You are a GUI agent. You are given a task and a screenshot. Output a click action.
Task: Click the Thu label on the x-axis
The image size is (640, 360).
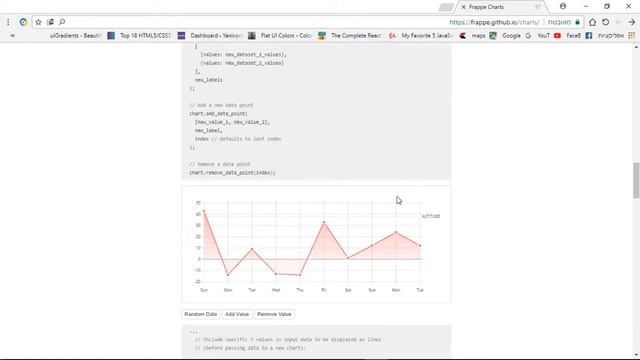(x=300, y=290)
